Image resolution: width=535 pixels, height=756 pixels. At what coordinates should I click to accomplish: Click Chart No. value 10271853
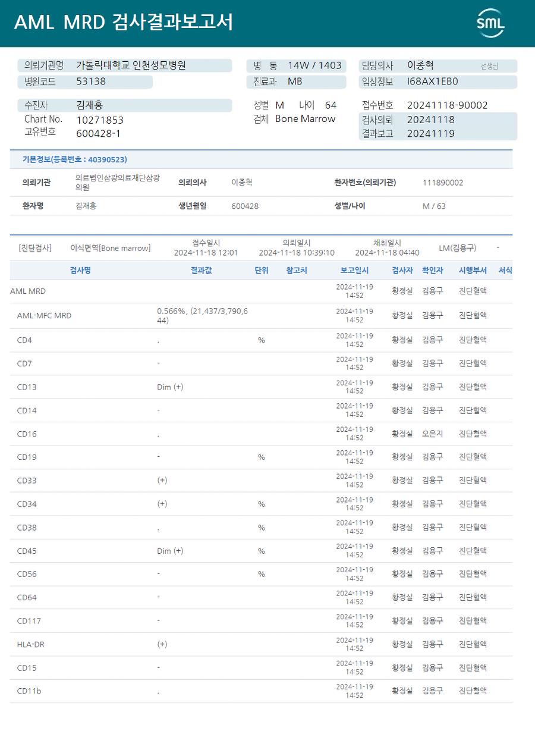100,120
